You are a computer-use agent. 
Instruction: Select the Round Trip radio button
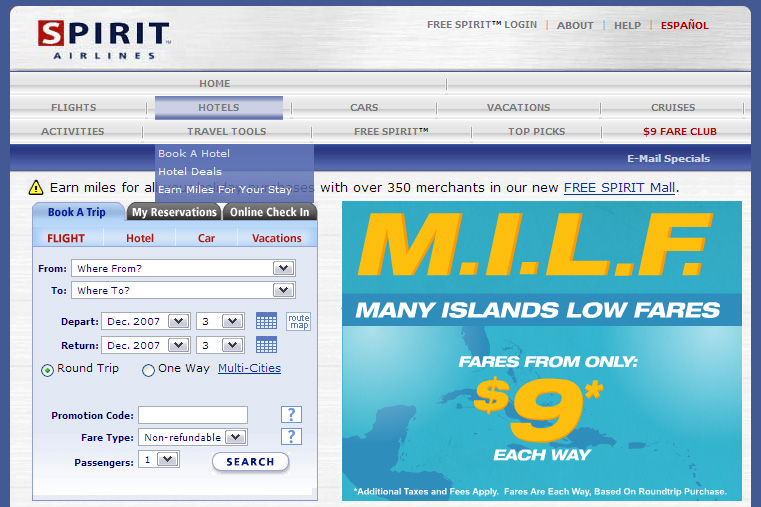tap(47, 371)
